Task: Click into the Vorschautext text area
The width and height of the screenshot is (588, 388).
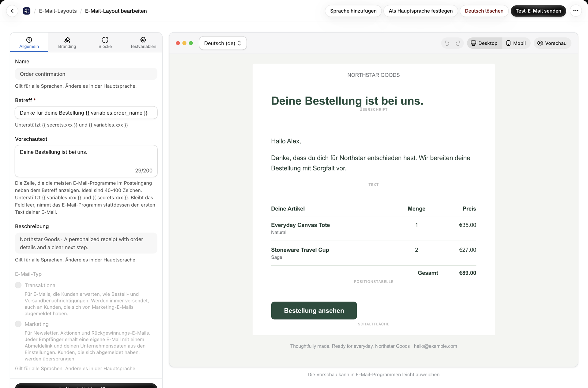Action: [x=86, y=161]
